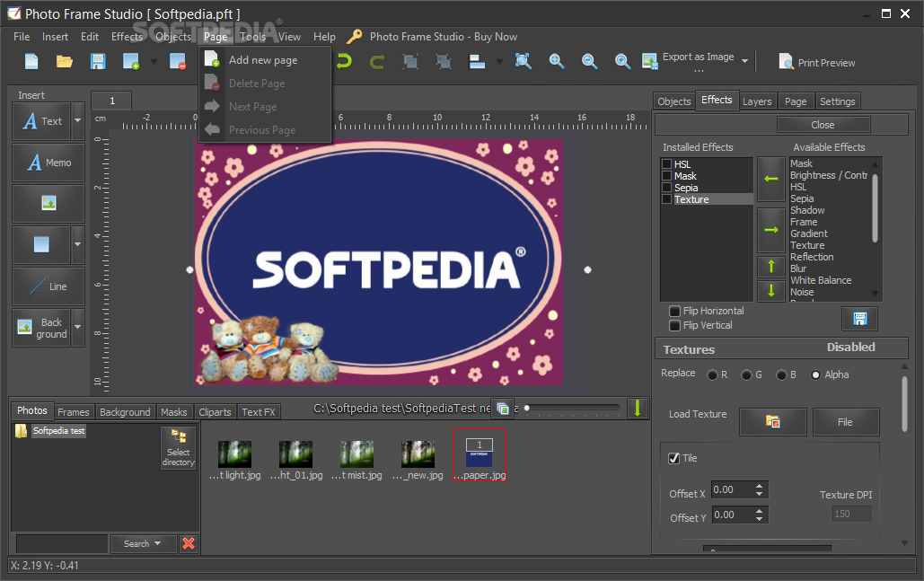Increase Offset X with the up arrow
Image resolution: width=924 pixels, height=581 pixels.
(x=759, y=486)
